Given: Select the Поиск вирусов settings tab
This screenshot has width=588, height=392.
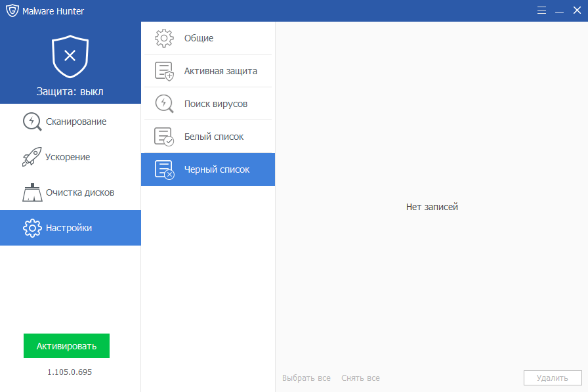Looking at the screenshot, I should pos(208,104).
